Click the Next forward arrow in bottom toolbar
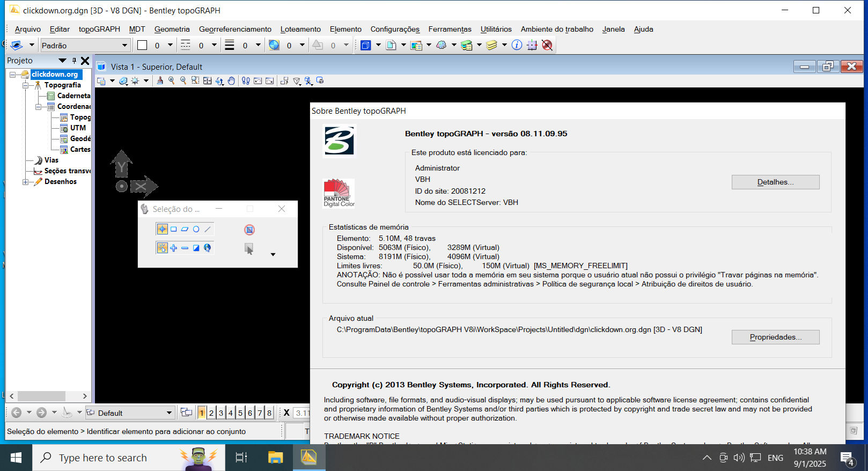The image size is (868, 471). point(41,413)
